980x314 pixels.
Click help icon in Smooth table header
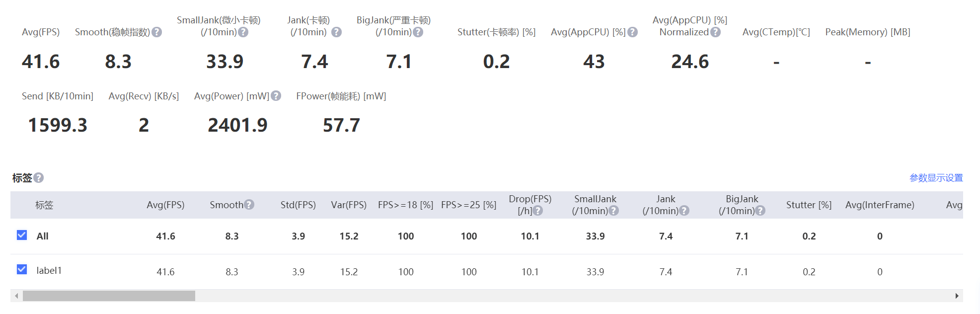pos(249,205)
